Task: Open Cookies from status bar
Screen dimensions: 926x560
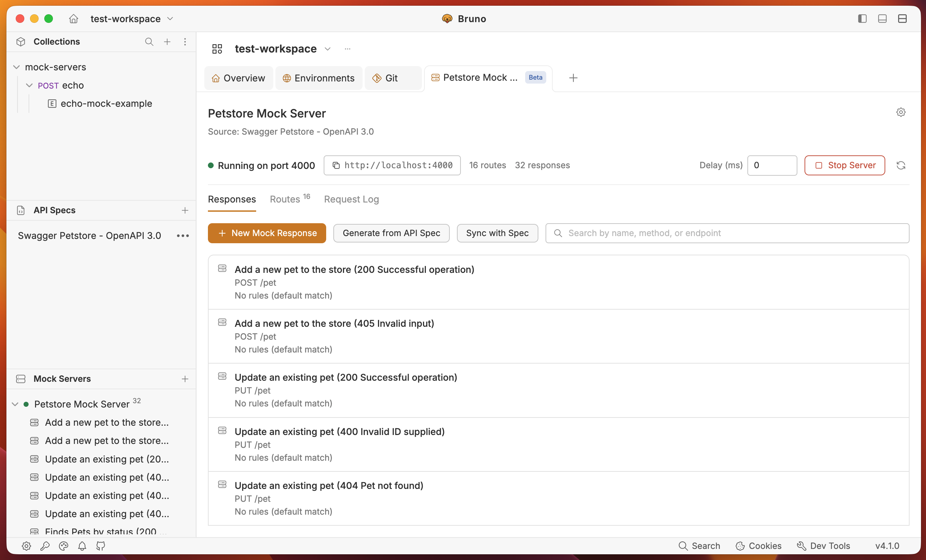Action: 758,546
